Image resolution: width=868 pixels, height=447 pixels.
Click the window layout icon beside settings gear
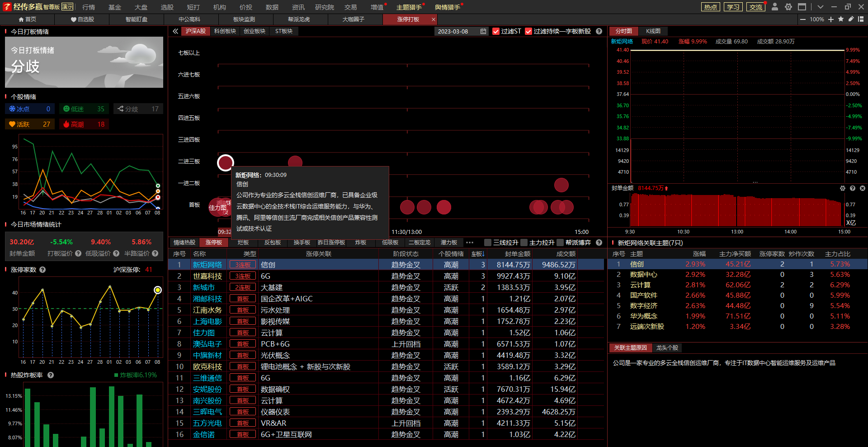[x=802, y=7]
